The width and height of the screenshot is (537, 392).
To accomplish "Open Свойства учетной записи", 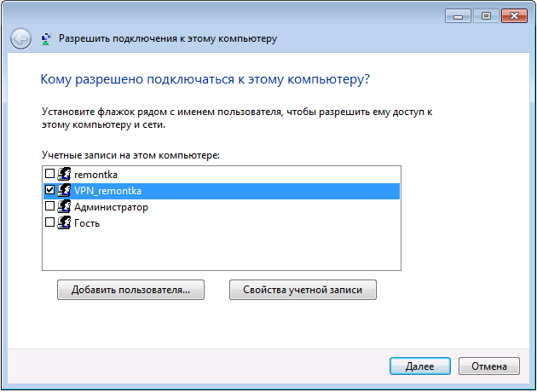I will coord(303,290).
